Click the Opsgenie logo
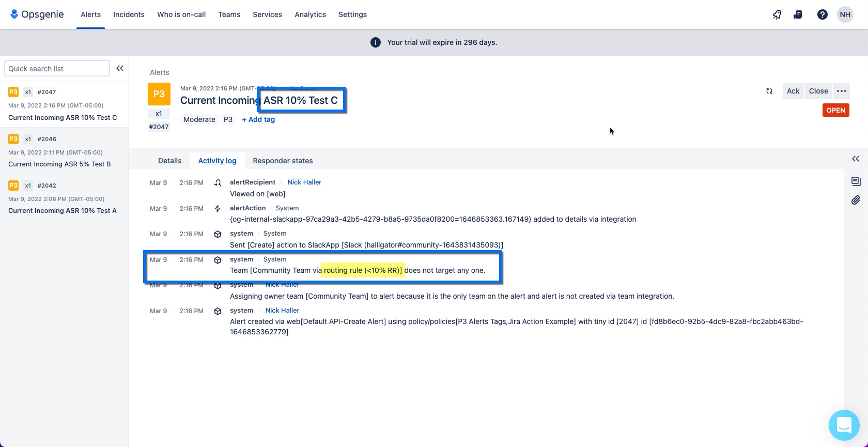 click(37, 14)
